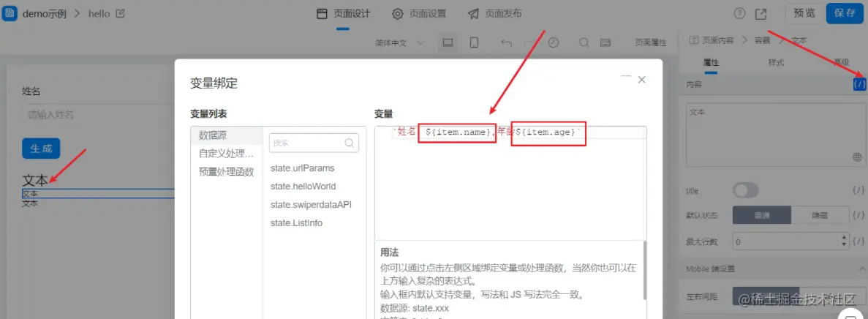868x319 pixels.
Task: Click the search icon in variable list
Action: pyautogui.click(x=350, y=143)
